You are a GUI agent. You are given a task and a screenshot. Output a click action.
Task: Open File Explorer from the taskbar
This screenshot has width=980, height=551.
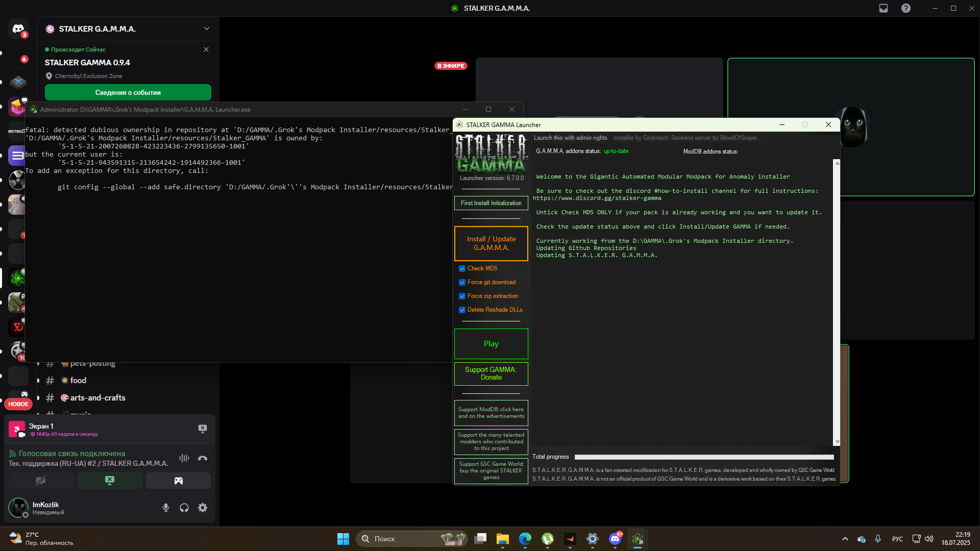[503, 539]
